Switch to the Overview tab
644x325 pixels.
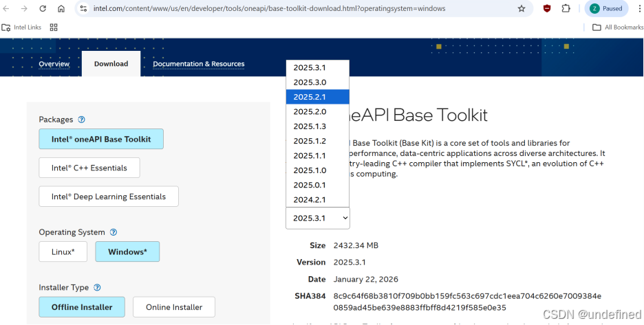point(54,64)
